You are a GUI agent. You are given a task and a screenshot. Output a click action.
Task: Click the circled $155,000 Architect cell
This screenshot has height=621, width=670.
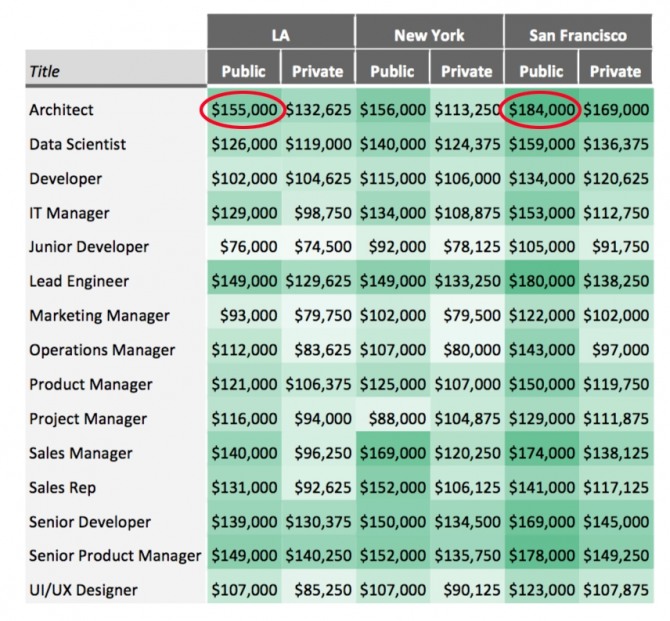[244, 110]
